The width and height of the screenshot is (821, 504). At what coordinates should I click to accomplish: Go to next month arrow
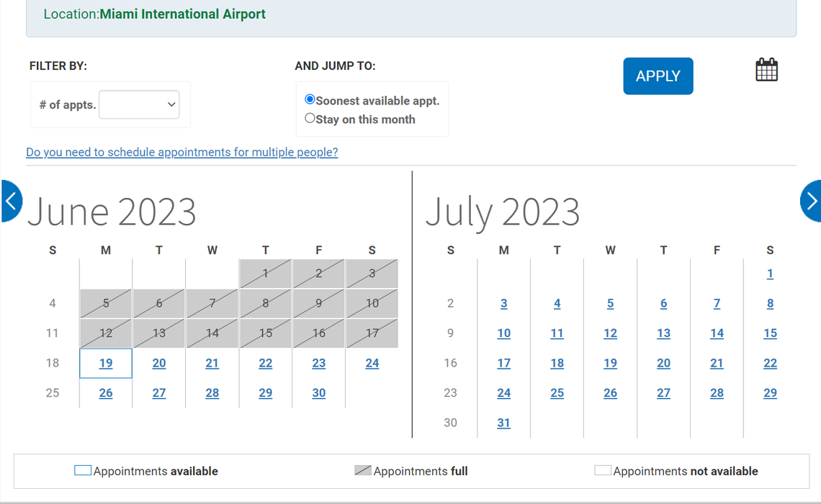coord(811,201)
